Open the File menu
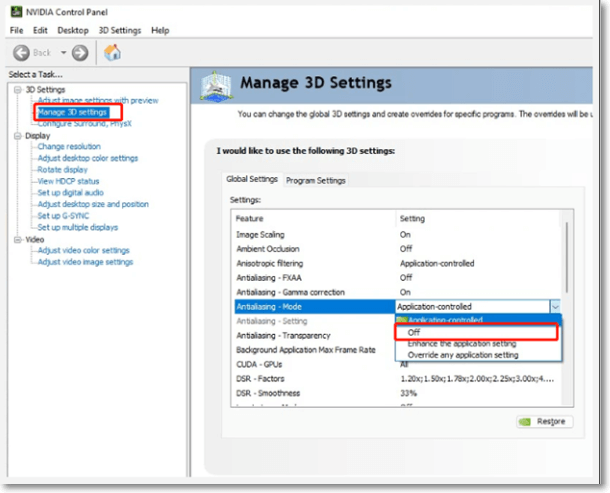Screen dimensions: 610x493 pos(16,30)
